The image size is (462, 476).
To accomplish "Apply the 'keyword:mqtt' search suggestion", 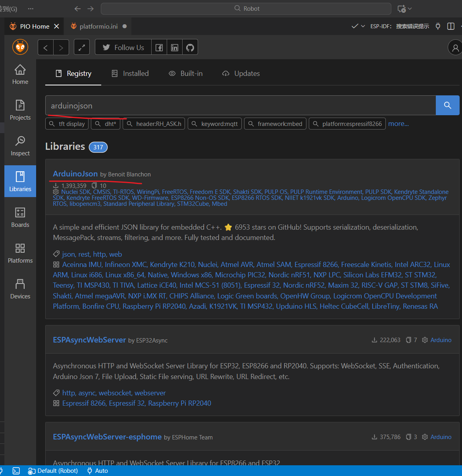I will point(215,124).
